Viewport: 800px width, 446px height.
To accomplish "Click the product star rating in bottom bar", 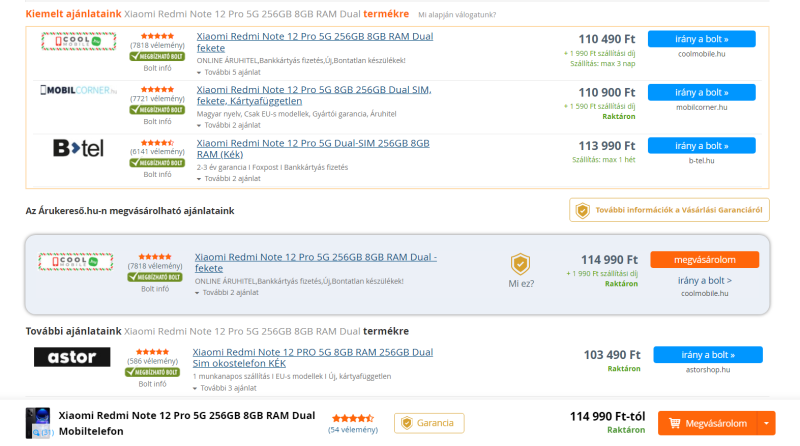I will coord(353,418).
